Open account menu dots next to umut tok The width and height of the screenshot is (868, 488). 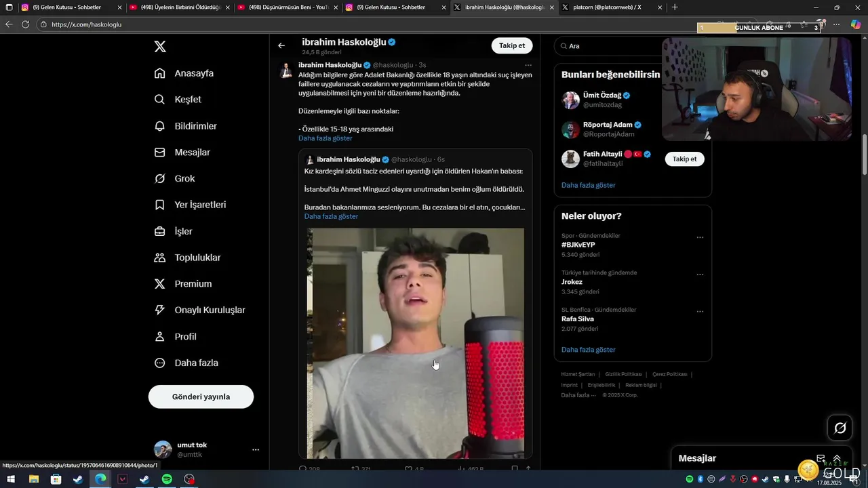coord(256,449)
